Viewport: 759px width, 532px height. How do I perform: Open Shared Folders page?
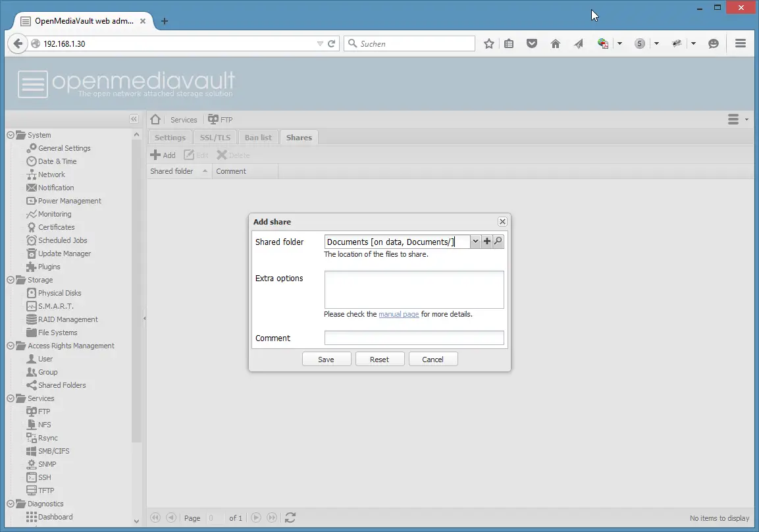click(62, 385)
